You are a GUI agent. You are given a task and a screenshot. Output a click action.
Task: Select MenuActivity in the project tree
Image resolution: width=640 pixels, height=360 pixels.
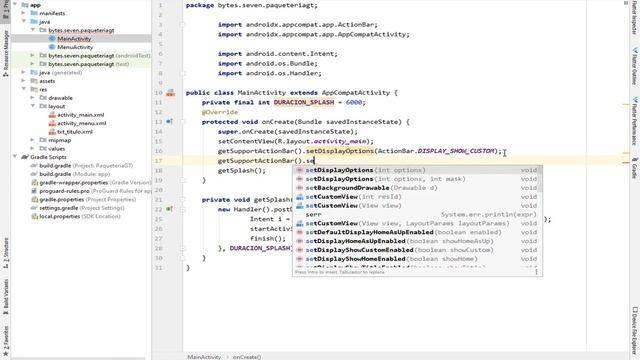[75, 47]
